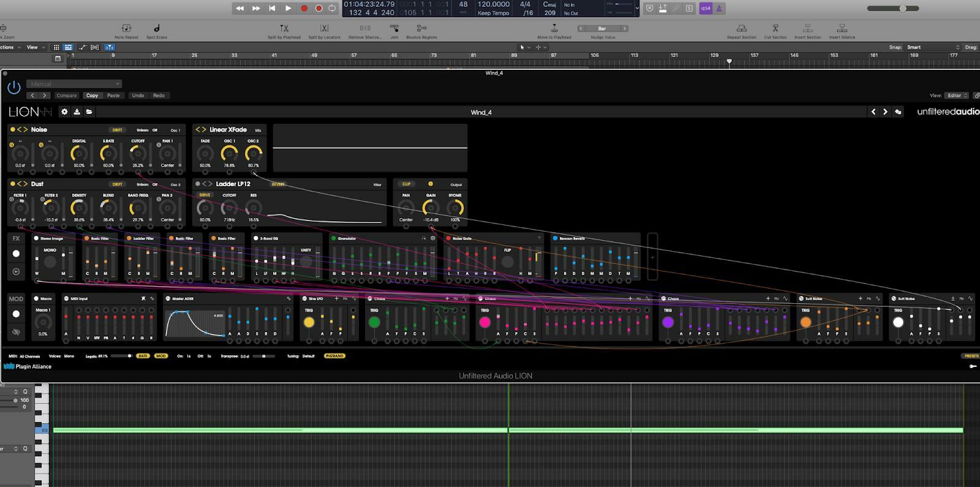Screen dimensions: 980x487
Task: Click the Split by Playhead icon
Action: (284, 28)
